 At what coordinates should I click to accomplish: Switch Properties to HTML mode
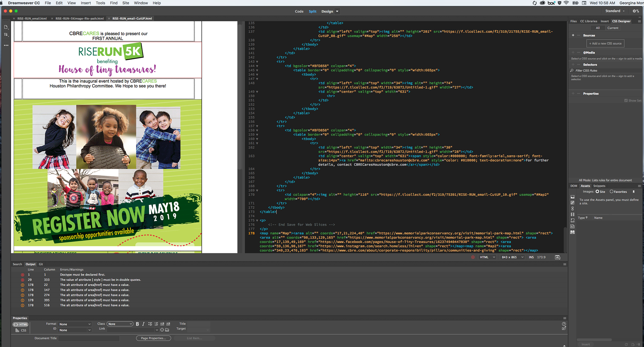[21, 324]
